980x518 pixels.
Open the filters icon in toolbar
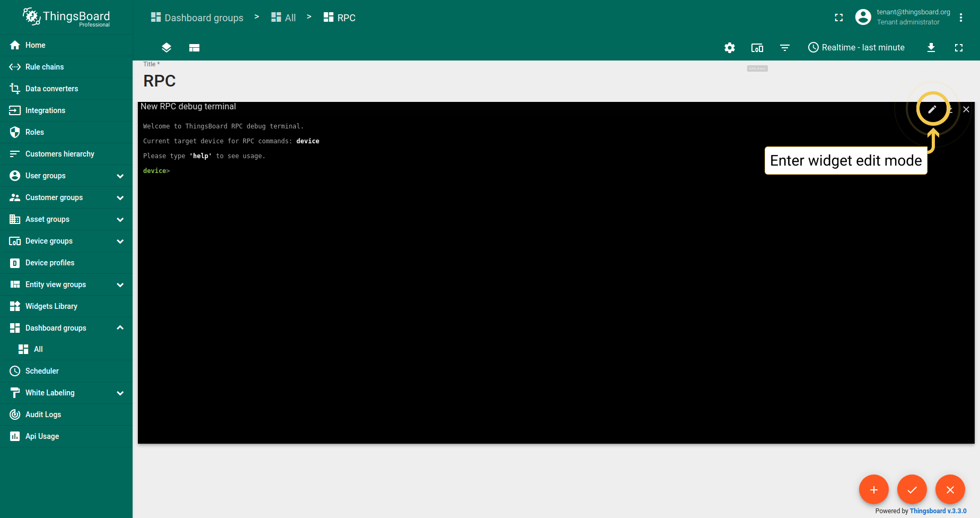[x=785, y=48]
